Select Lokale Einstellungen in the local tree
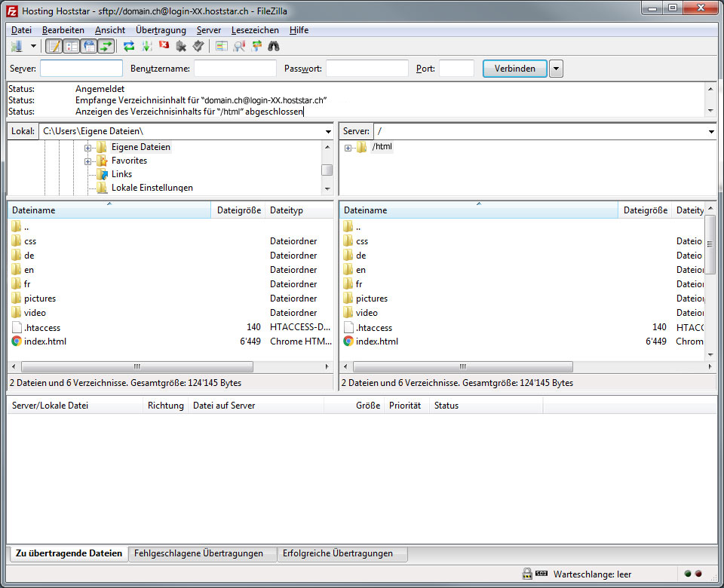Screen dimensions: 724x588 (152, 188)
